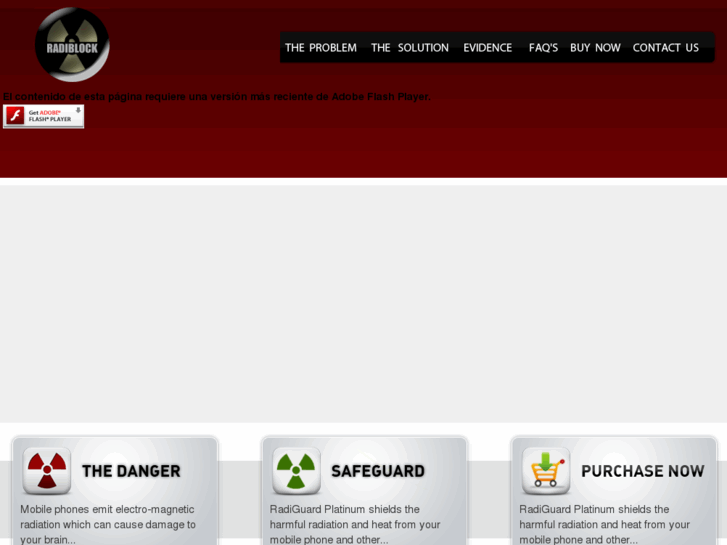The image size is (727, 545).
Task: Click 'Mobile phones emit electro-magnetic' description text
Action: pyautogui.click(x=108, y=525)
